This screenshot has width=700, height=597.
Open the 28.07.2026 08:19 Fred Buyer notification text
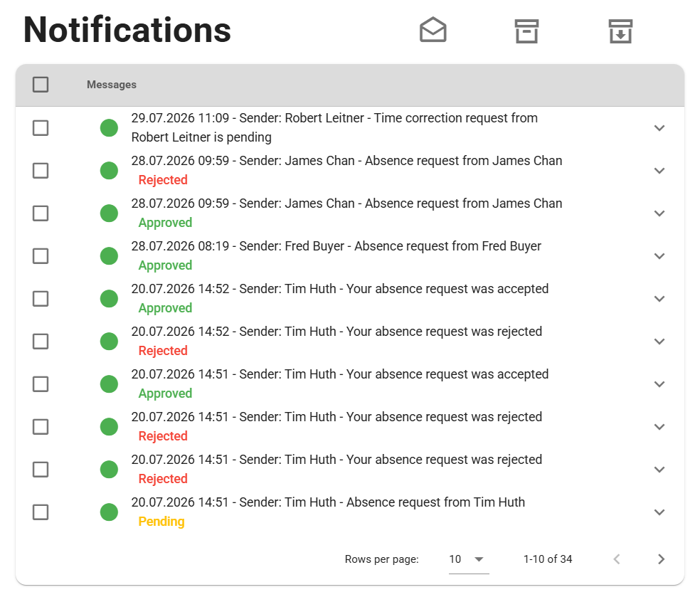click(336, 246)
